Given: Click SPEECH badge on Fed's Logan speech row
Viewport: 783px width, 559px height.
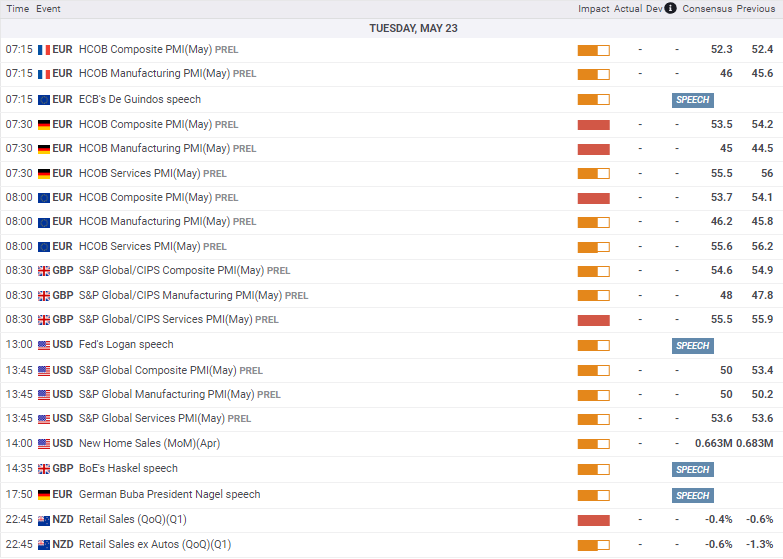Looking at the screenshot, I should point(693,346).
